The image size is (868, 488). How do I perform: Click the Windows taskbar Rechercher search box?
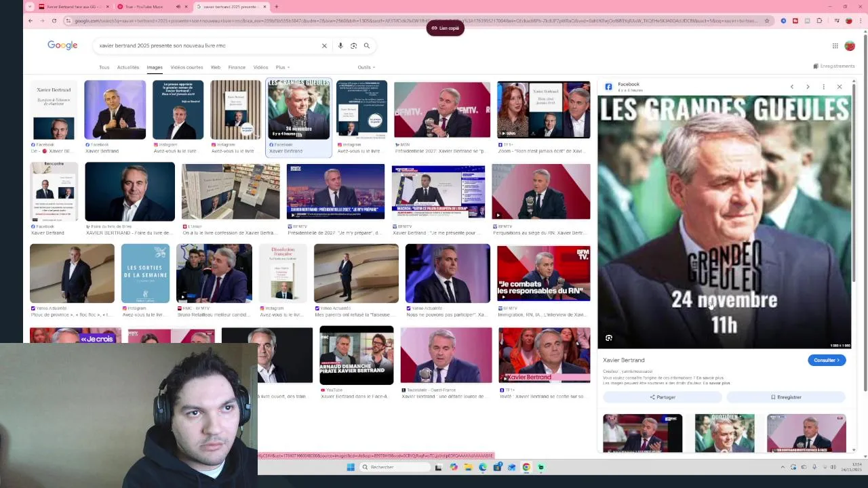click(395, 467)
